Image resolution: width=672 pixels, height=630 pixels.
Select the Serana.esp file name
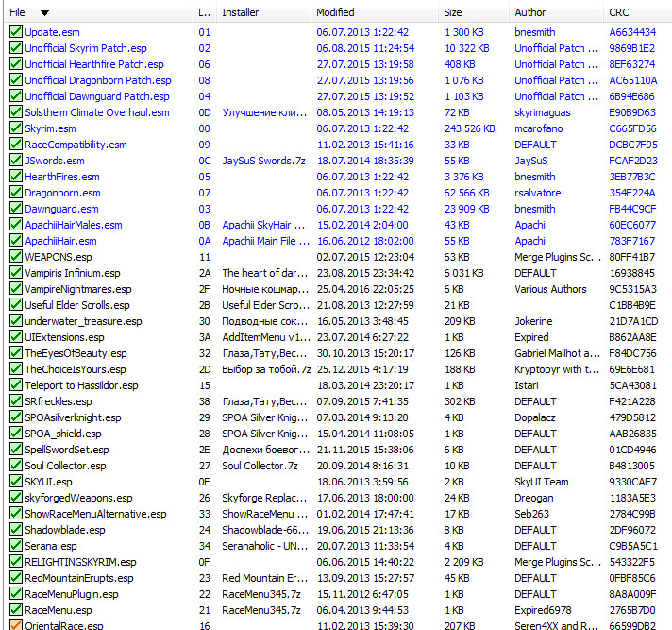[x=51, y=546]
